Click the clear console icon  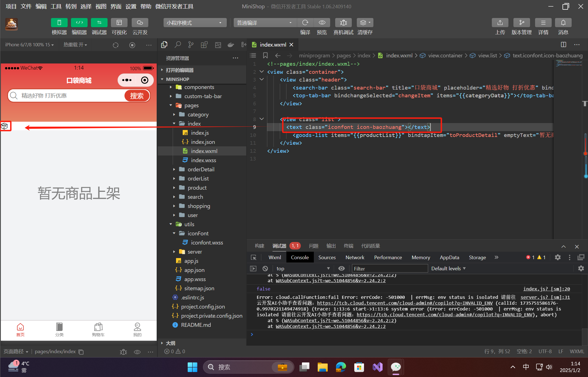click(x=265, y=268)
